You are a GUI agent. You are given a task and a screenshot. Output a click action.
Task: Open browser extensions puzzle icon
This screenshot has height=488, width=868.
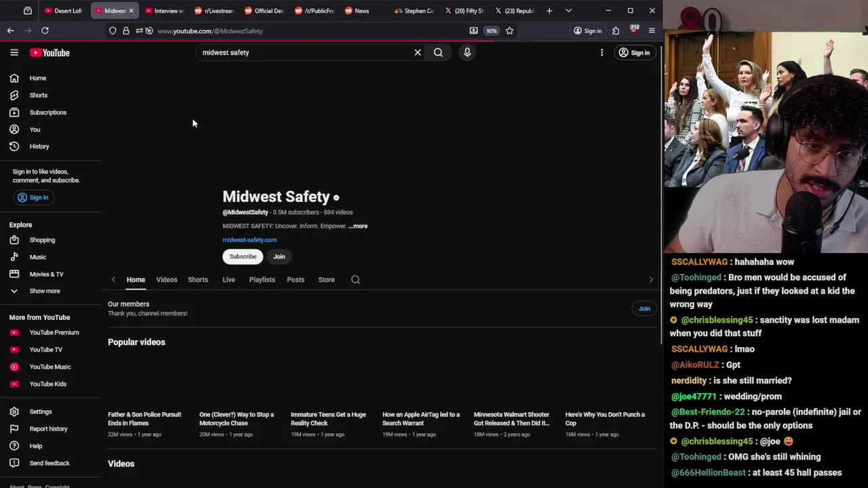click(x=616, y=30)
